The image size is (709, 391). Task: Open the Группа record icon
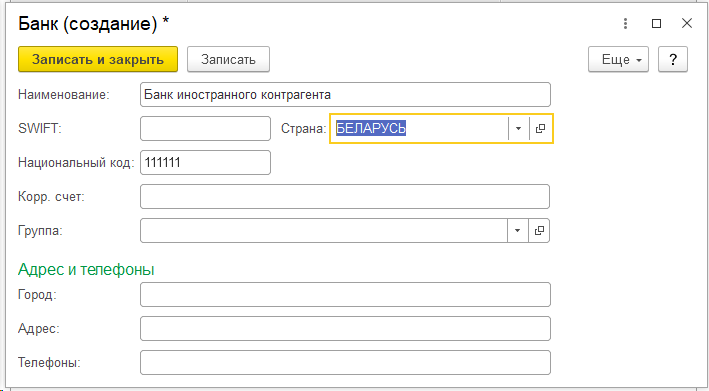coord(539,231)
